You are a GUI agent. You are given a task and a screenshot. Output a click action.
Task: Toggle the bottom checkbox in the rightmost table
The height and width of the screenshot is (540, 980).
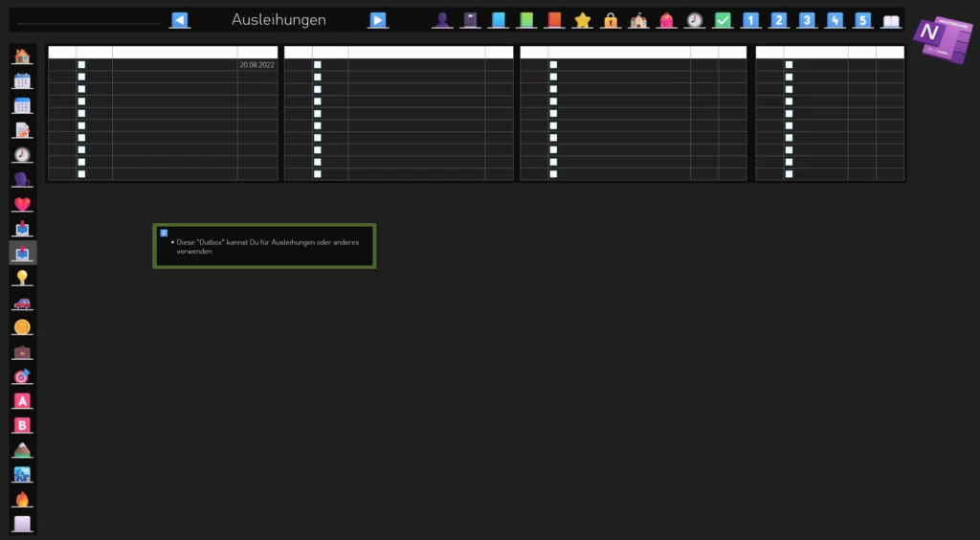click(789, 174)
